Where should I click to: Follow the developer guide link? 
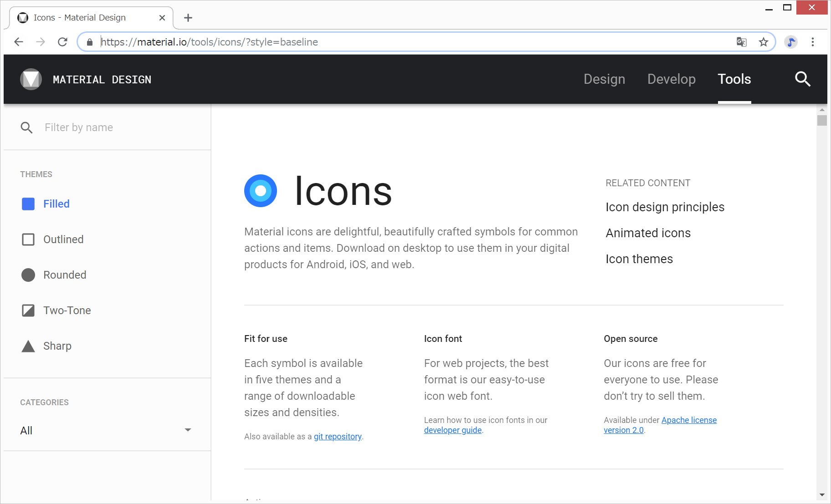(453, 430)
